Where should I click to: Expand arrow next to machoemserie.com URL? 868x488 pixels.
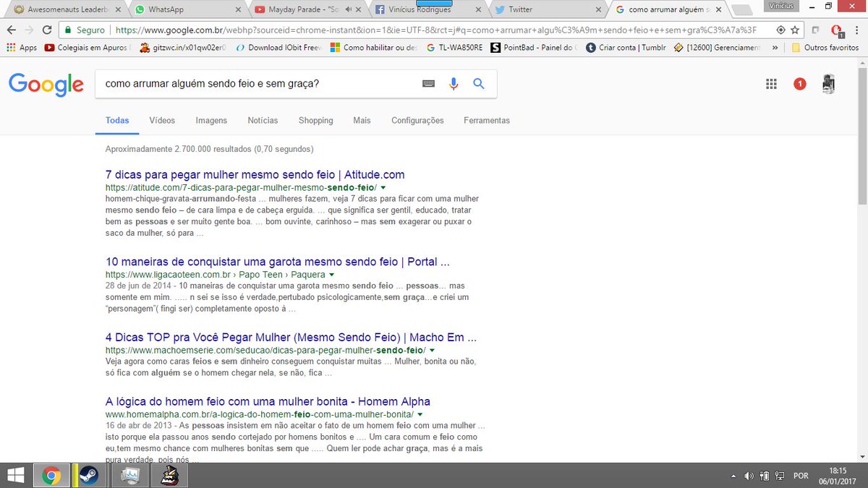[433, 351]
